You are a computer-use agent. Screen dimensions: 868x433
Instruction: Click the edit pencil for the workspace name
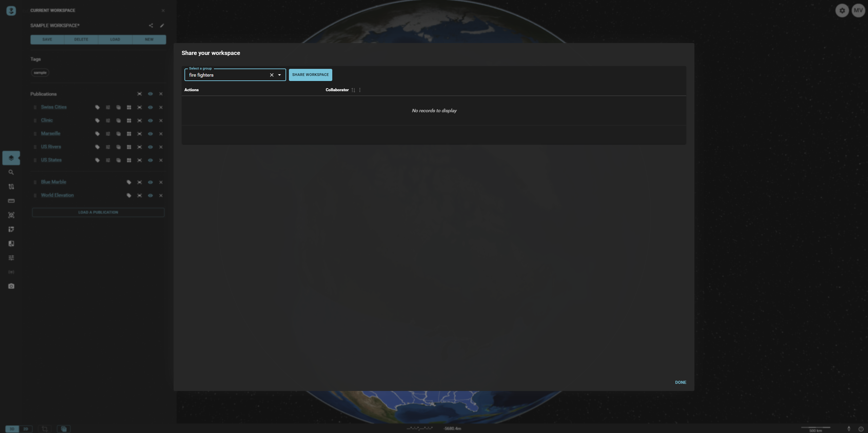[x=162, y=25]
